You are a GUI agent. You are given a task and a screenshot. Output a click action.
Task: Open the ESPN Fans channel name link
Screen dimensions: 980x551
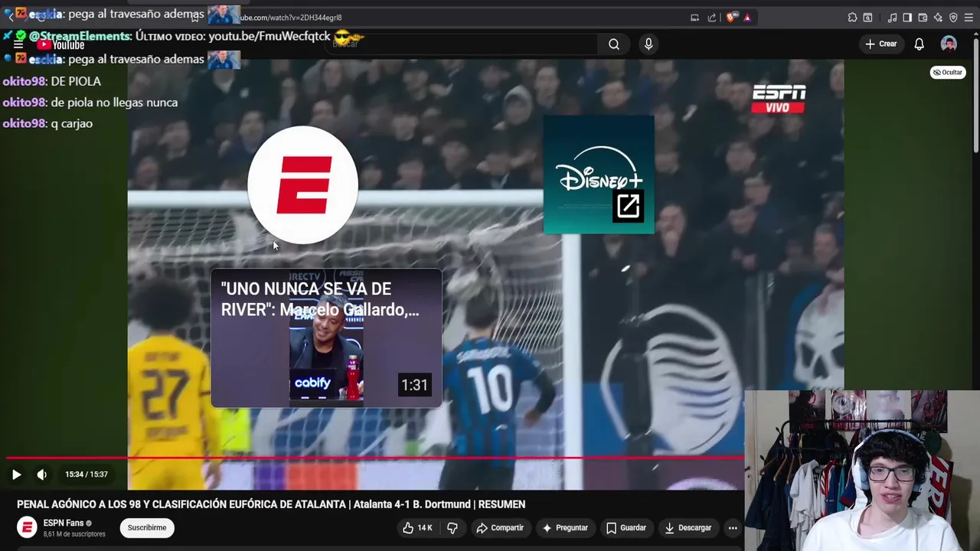pos(64,523)
